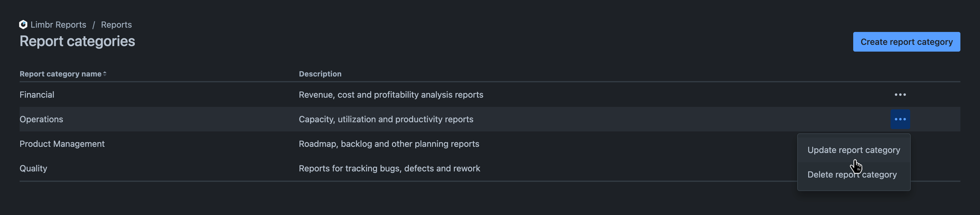The height and width of the screenshot is (215, 980).
Task: Select the Quality category row
Action: point(33,168)
